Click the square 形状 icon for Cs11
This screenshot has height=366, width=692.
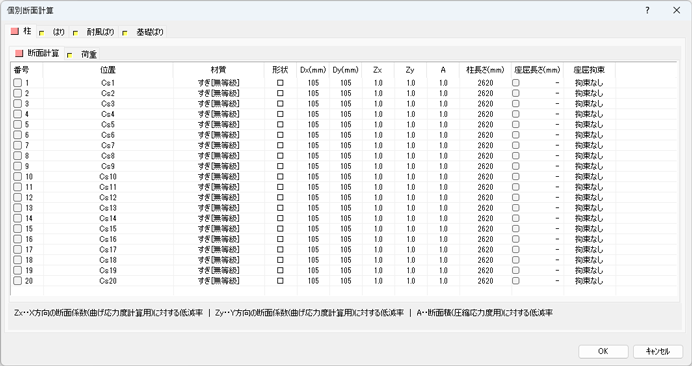pyautogui.click(x=280, y=187)
